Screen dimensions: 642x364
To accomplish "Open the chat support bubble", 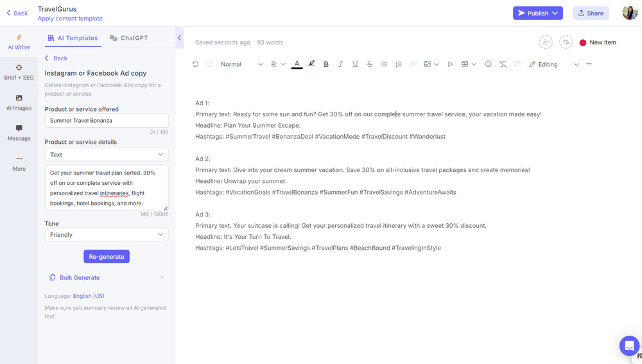I will pos(629,345).
